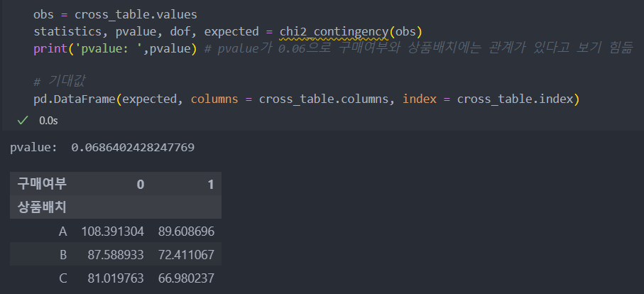
Task: Click the pvalue output number
Action: point(133,148)
